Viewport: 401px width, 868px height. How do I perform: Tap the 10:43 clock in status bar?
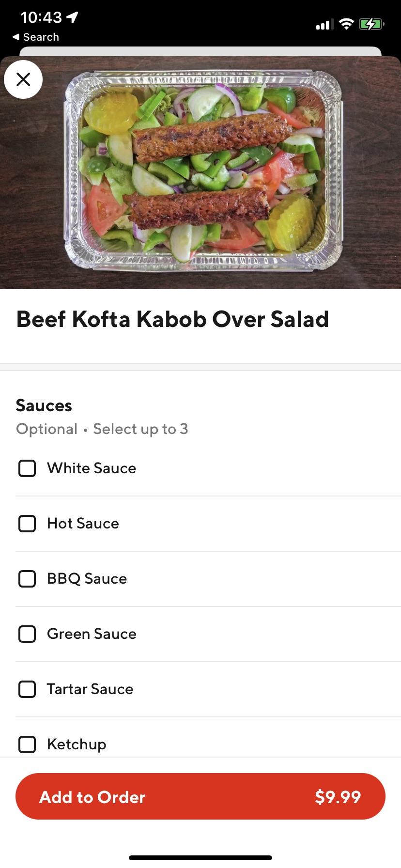coord(41,17)
